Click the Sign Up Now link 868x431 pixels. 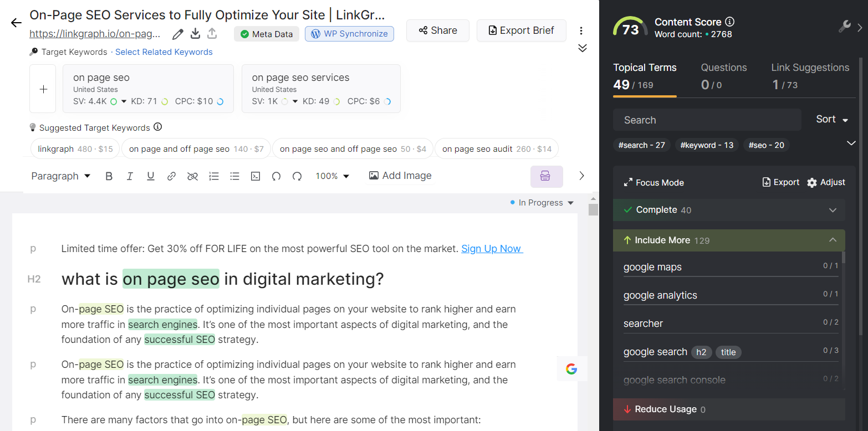pyautogui.click(x=492, y=249)
